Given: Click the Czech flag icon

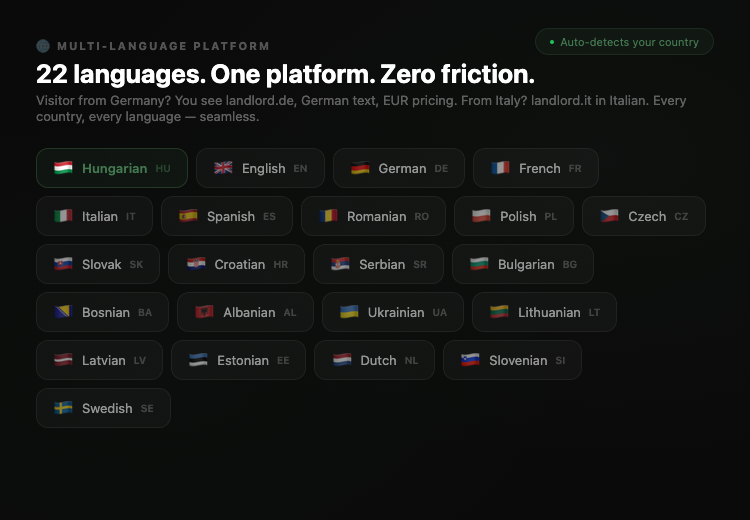Looking at the screenshot, I should pos(609,216).
